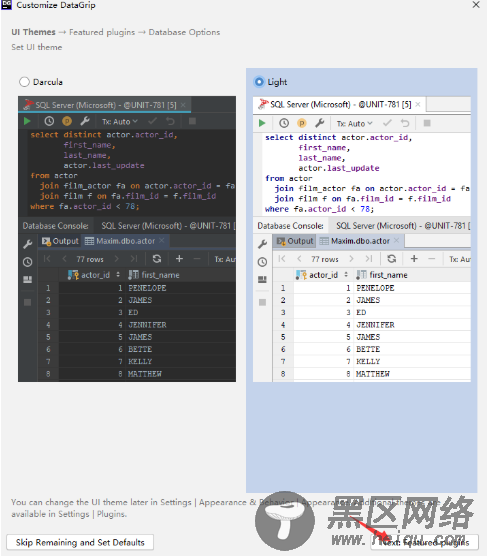Click rollback undo icon in Light preview

tap(405, 123)
